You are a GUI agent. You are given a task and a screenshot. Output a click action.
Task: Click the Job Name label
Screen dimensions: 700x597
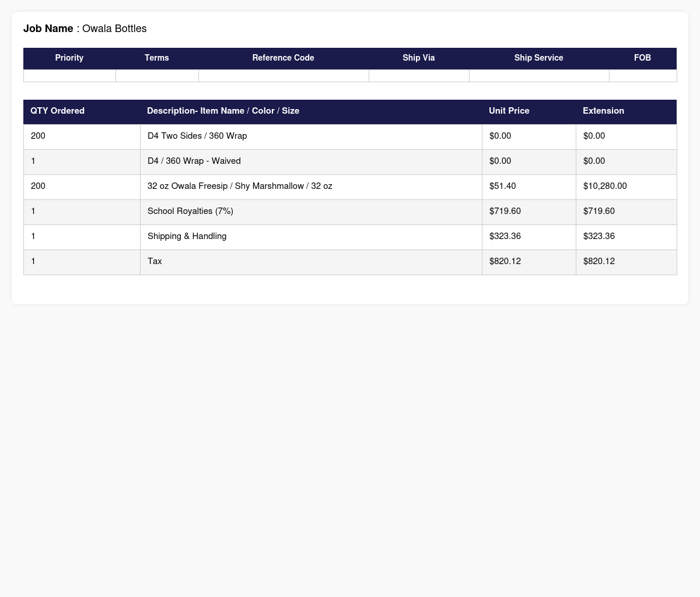pos(48,29)
